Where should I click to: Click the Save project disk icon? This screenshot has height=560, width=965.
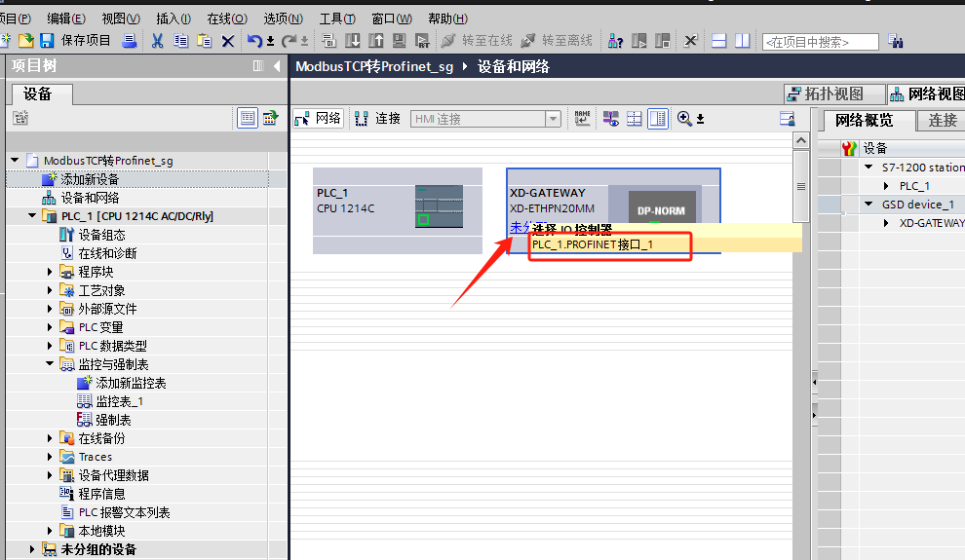pyautogui.click(x=47, y=41)
